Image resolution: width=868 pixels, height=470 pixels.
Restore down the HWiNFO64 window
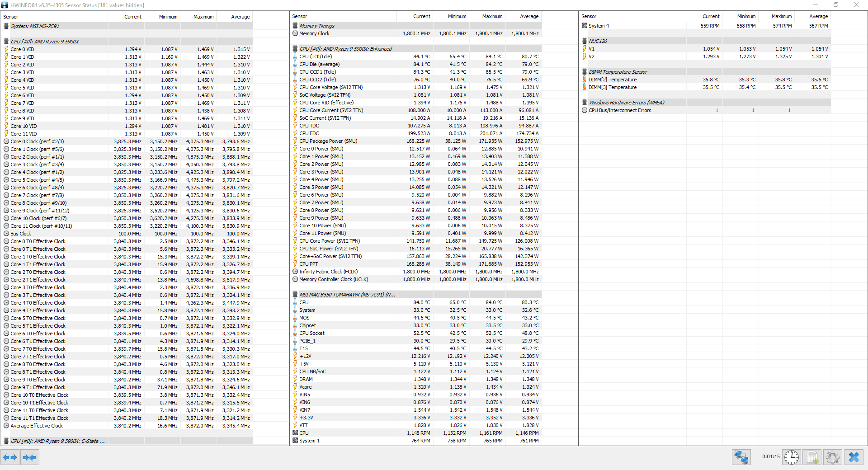coord(836,5)
